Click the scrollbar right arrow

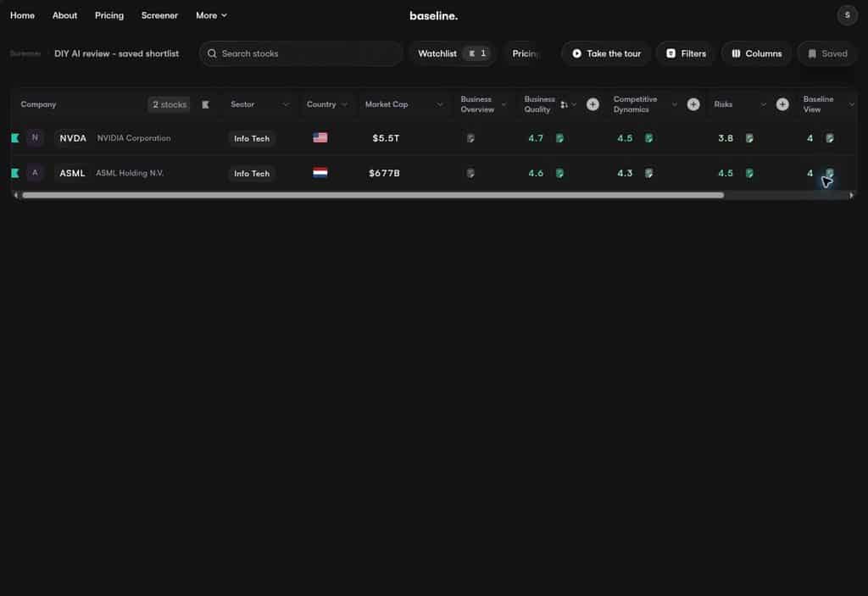851,195
